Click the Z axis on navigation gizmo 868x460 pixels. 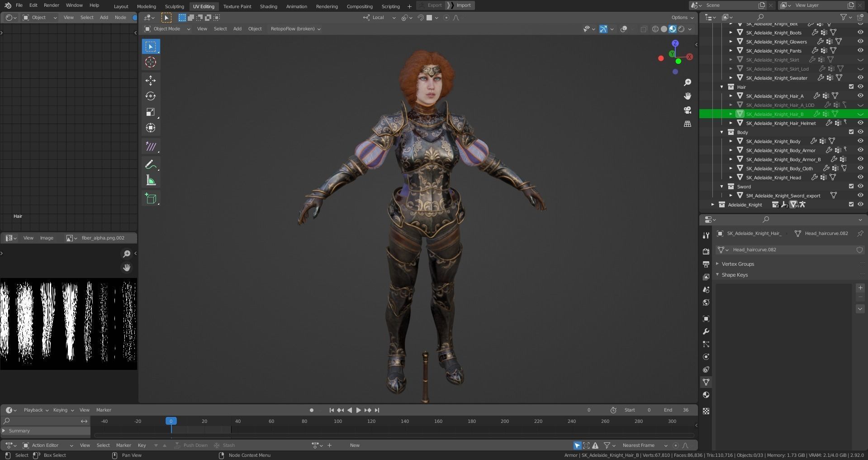point(675,43)
